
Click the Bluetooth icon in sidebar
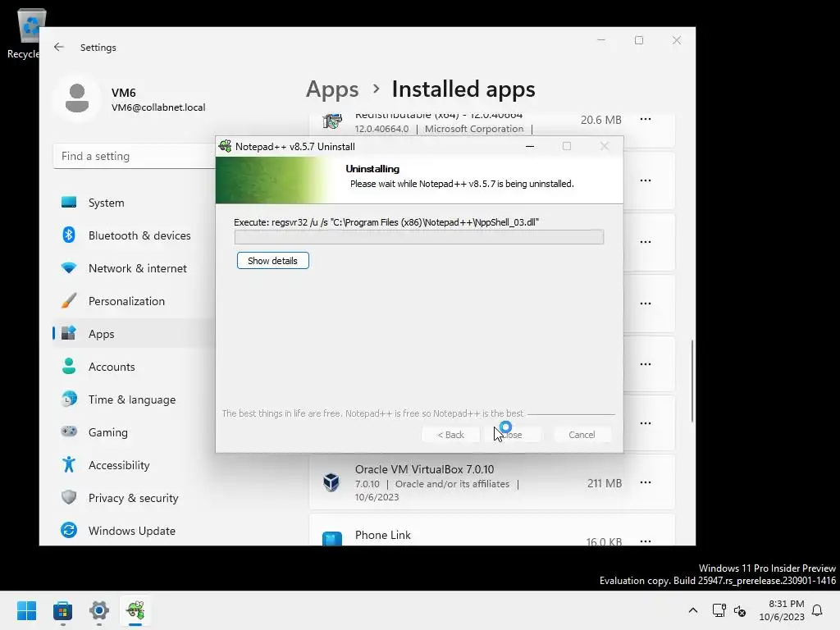coord(69,235)
